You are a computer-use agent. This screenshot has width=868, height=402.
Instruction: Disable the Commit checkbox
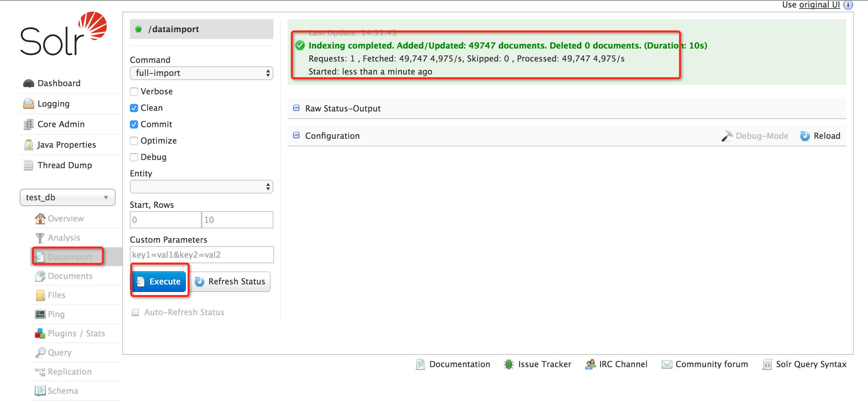coord(133,123)
